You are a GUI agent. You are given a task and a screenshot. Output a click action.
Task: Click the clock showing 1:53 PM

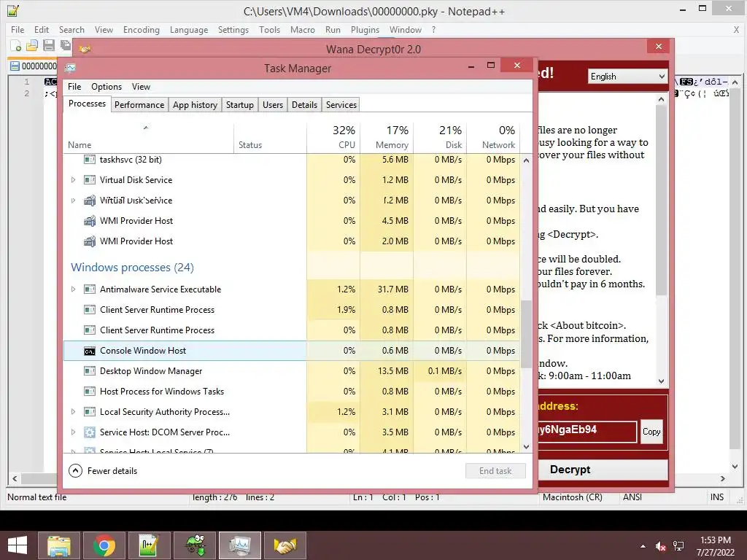coord(715,540)
